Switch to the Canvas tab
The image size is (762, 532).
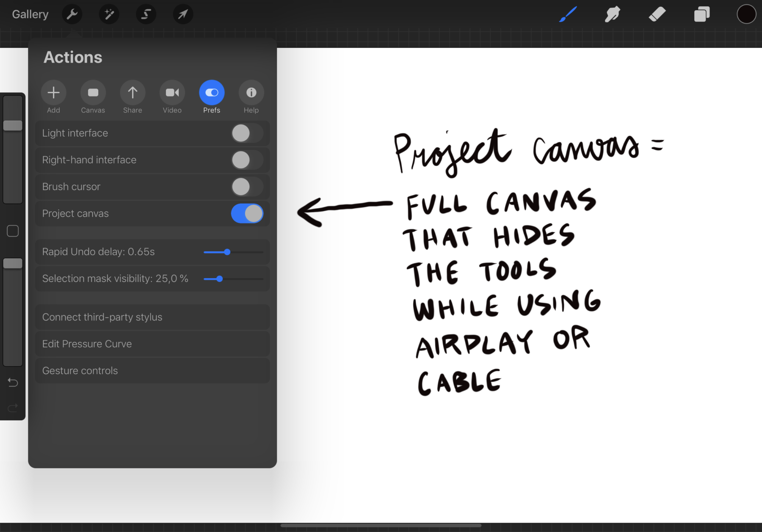pyautogui.click(x=93, y=97)
